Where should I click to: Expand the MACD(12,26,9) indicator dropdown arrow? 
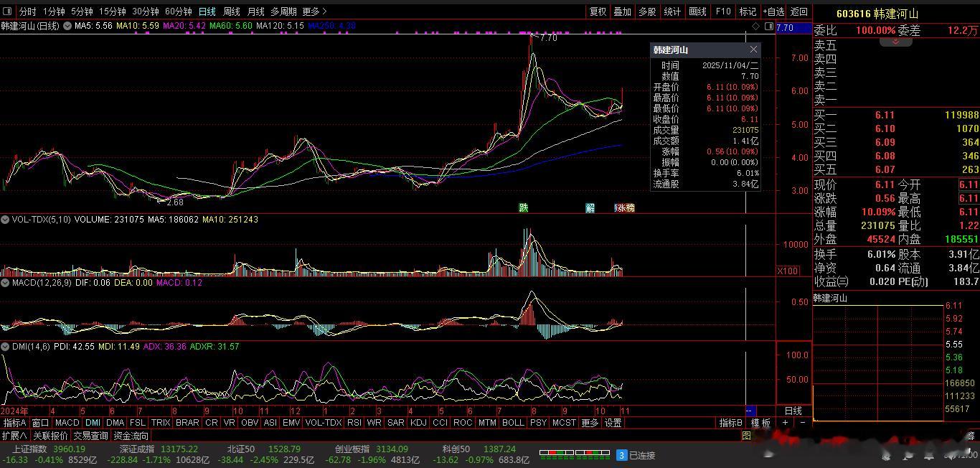pyautogui.click(x=6, y=283)
